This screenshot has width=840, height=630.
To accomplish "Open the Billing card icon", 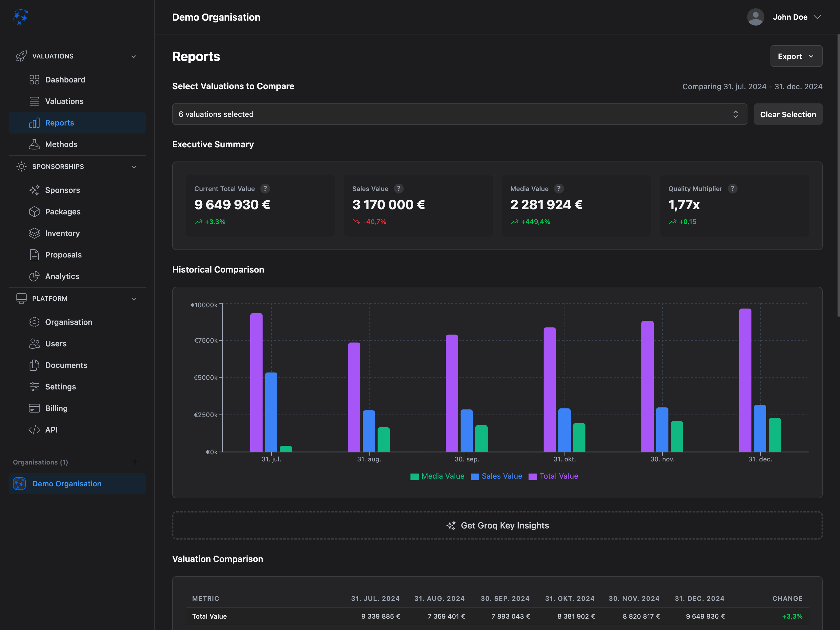I will pyautogui.click(x=34, y=408).
